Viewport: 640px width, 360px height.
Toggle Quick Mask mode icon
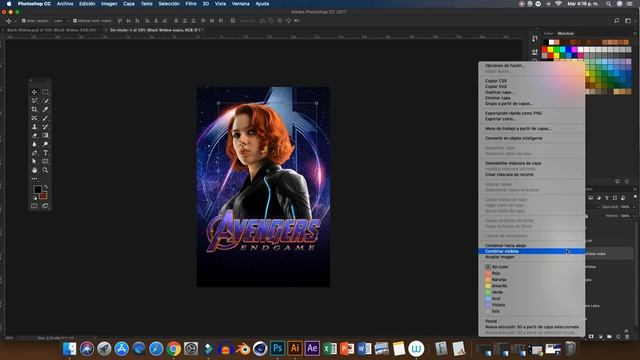pyautogui.click(x=34, y=206)
